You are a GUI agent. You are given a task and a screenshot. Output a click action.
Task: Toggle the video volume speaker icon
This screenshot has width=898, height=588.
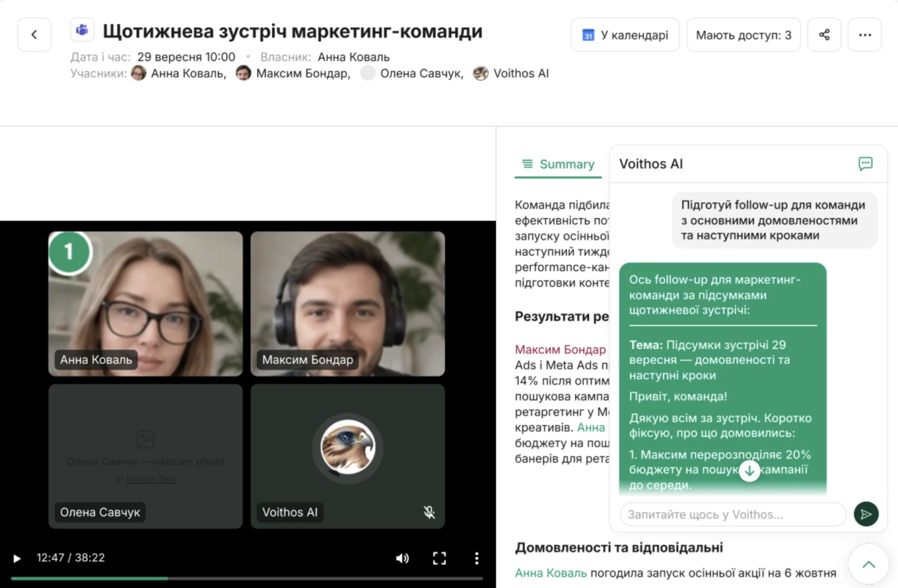tap(403, 558)
